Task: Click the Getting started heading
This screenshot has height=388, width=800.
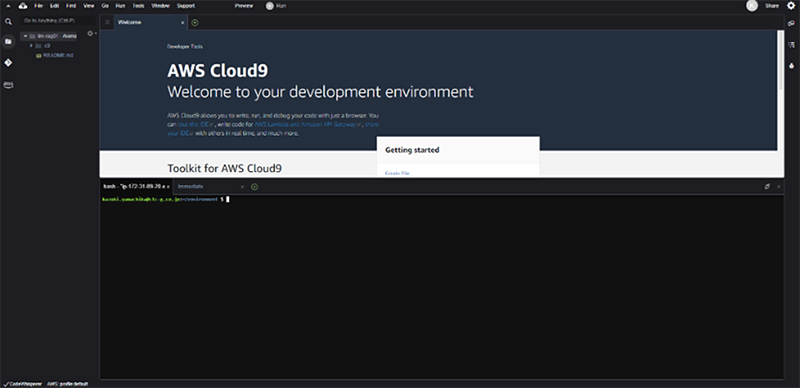Action: [412, 150]
